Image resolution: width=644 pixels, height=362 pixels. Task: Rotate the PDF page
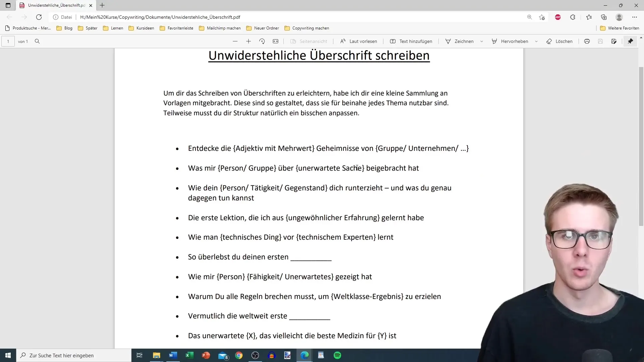262,41
